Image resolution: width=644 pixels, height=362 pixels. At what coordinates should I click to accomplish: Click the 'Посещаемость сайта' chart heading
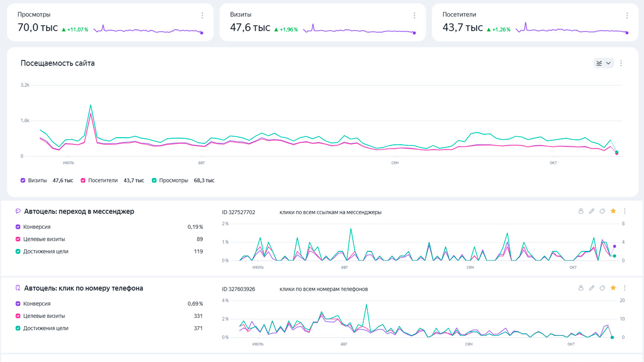pos(57,63)
